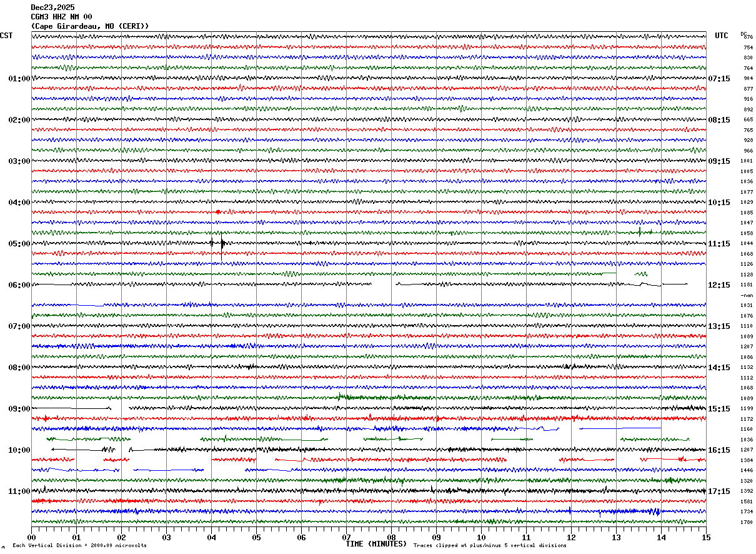Click the 04:00 CST time label

click(19, 203)
